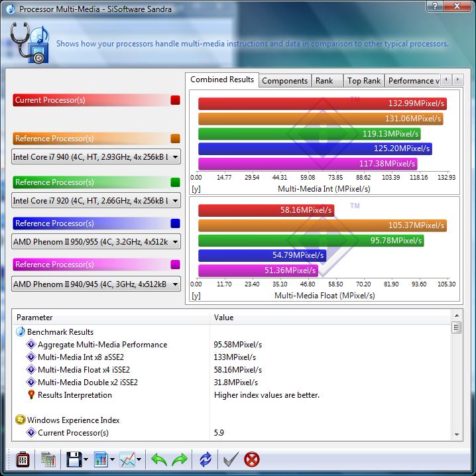
Task: Click diamond icon beside Multi-Media Int x8 aSSE2
Action: pyautogui.click(x=31, y=357)
